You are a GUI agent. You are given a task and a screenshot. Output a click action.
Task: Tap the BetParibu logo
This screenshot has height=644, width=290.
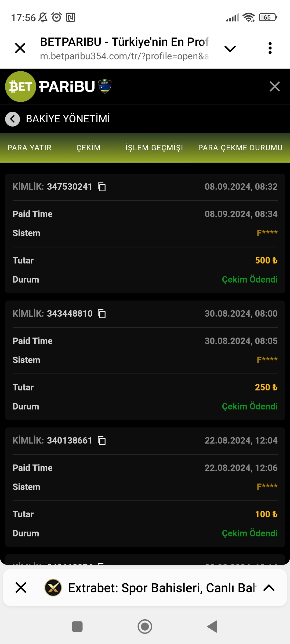(58, 87)
